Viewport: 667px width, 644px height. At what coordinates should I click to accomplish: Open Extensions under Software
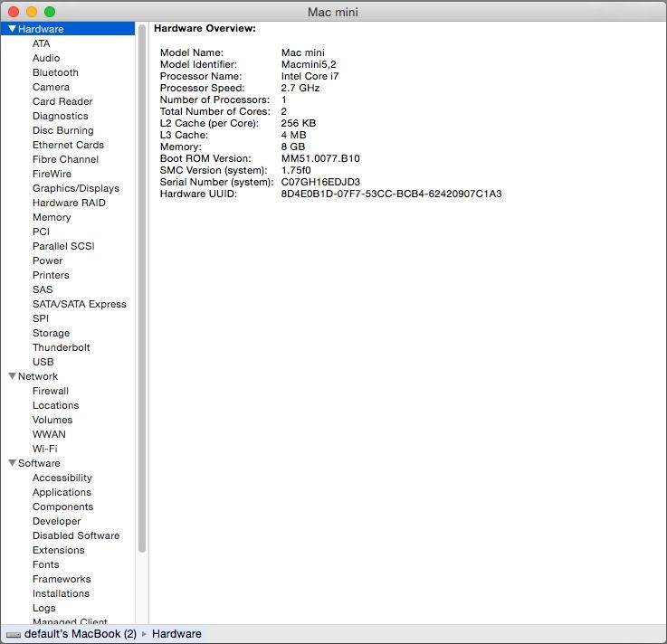coord(58,550)
